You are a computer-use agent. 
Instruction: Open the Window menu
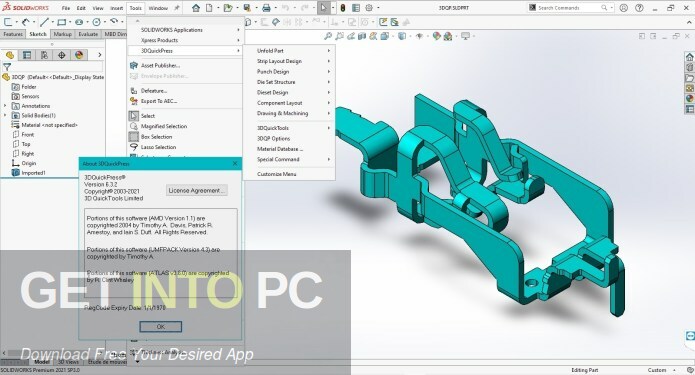tap(158, 8)
